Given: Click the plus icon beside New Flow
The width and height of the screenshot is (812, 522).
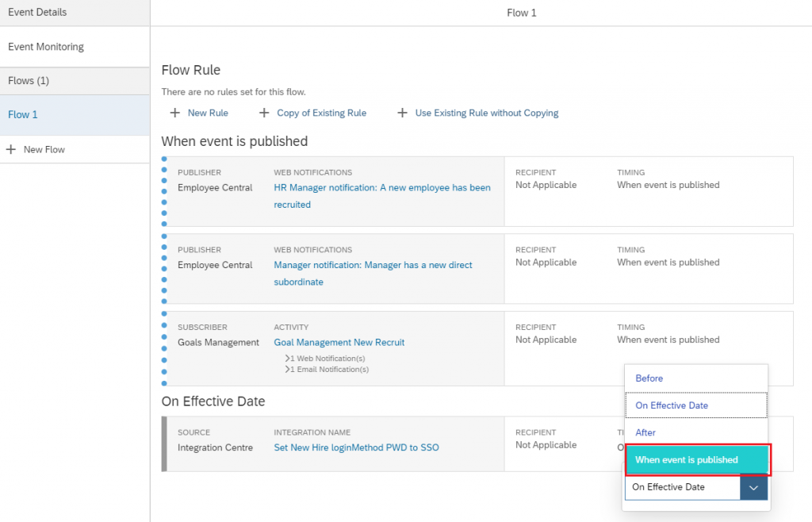Looking at the screenshot, I should 11,149.
